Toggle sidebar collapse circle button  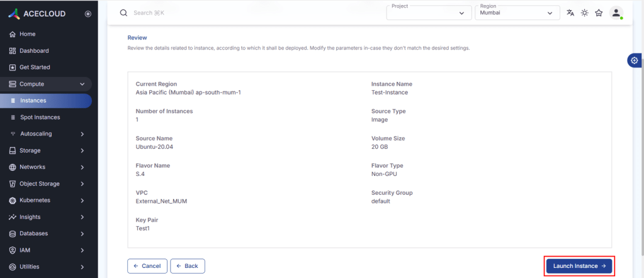tap(88, 14)
